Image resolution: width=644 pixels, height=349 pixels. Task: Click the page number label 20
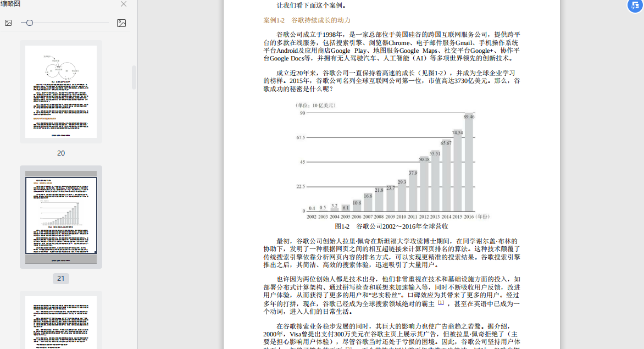[61, 153]
